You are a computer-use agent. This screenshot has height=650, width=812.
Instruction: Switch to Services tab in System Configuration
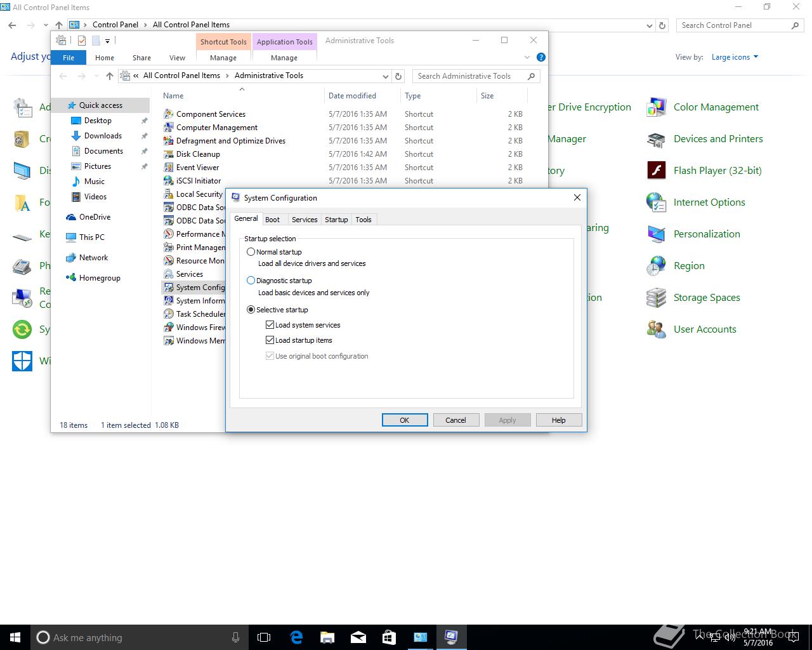(x=304, y=220)
